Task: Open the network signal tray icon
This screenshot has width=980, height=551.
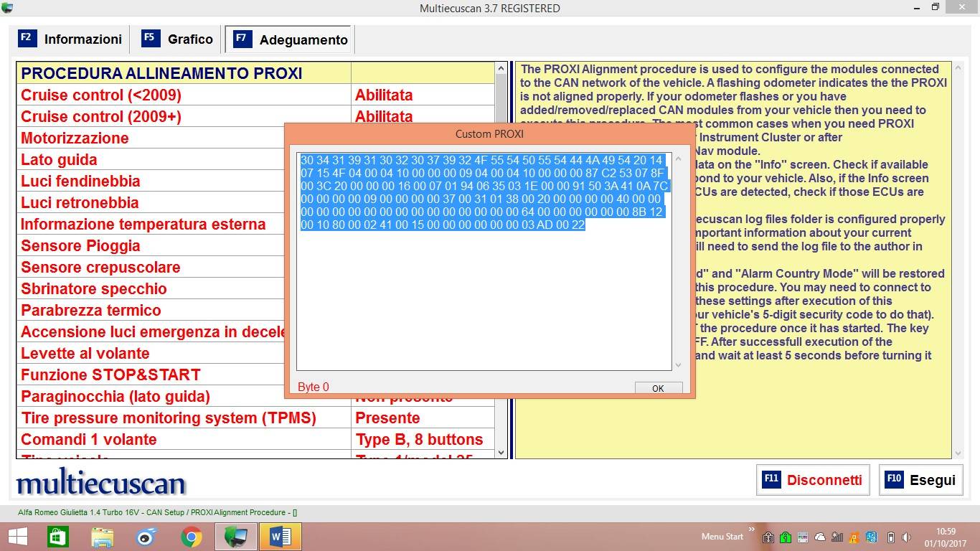Action: pyautogui.click(x=837, y=537)
